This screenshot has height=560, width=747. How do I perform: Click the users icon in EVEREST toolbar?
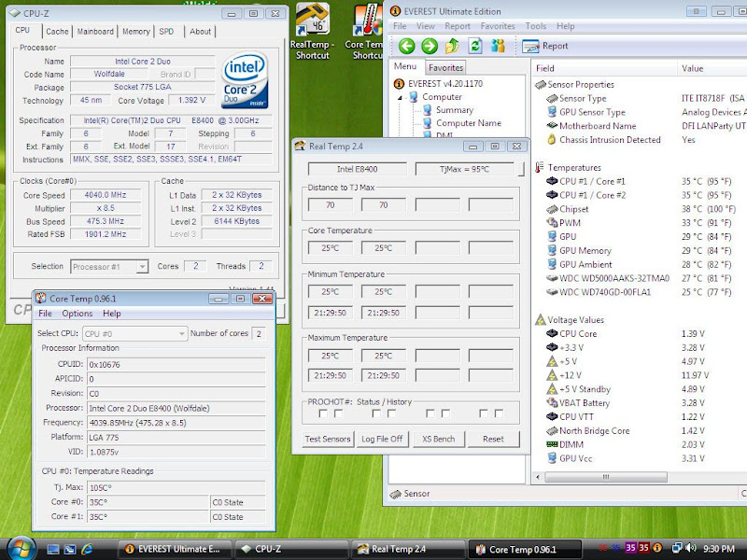tap(498, 46)
